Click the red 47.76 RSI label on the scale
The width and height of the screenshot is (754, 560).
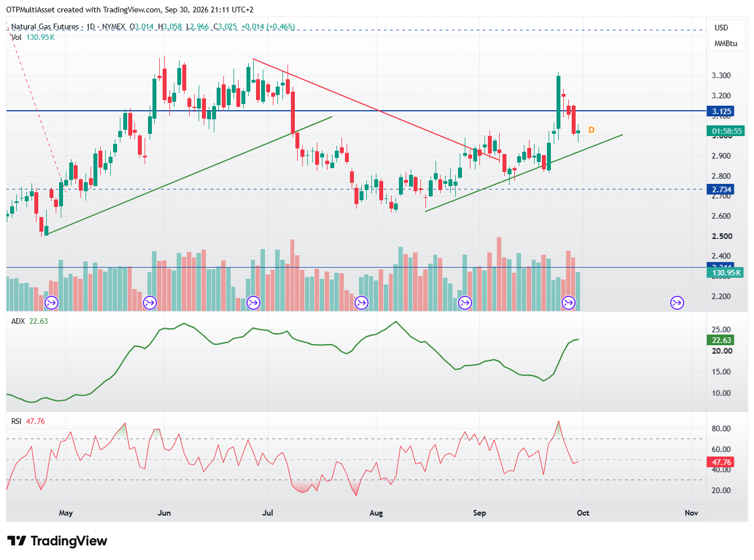click(721, 462)
